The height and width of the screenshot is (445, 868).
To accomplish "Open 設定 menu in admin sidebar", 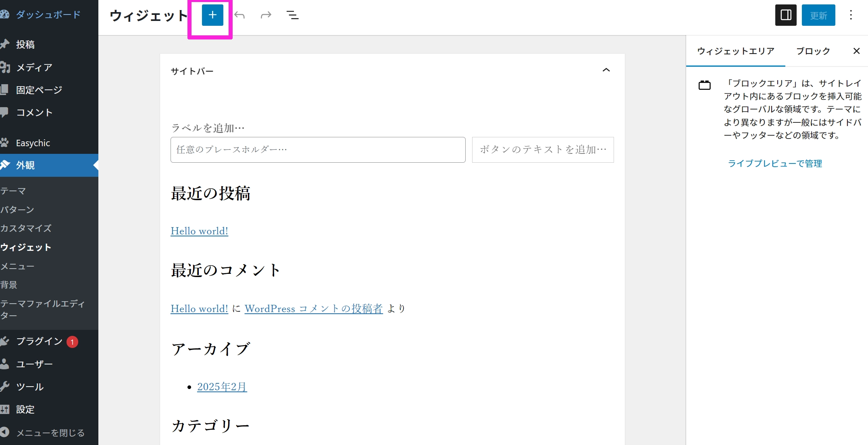I will tap(25, 409).
